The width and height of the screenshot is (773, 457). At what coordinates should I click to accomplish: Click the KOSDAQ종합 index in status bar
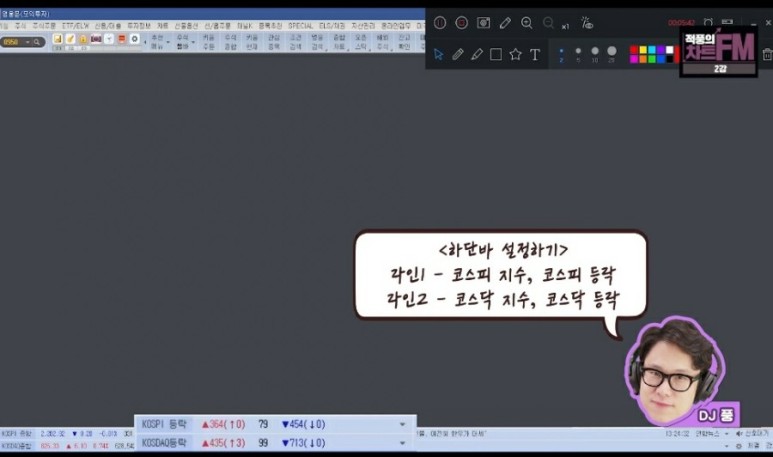coord(16,446)
